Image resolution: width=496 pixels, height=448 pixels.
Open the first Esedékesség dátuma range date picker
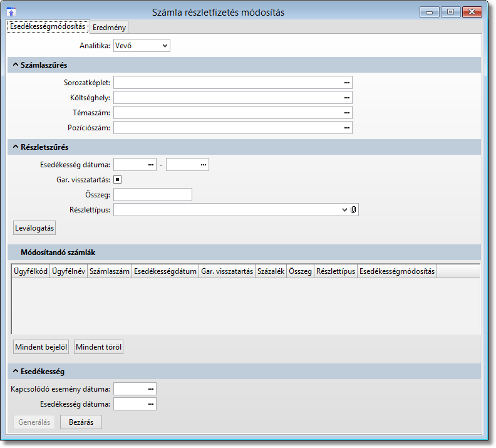pos(150,165)
